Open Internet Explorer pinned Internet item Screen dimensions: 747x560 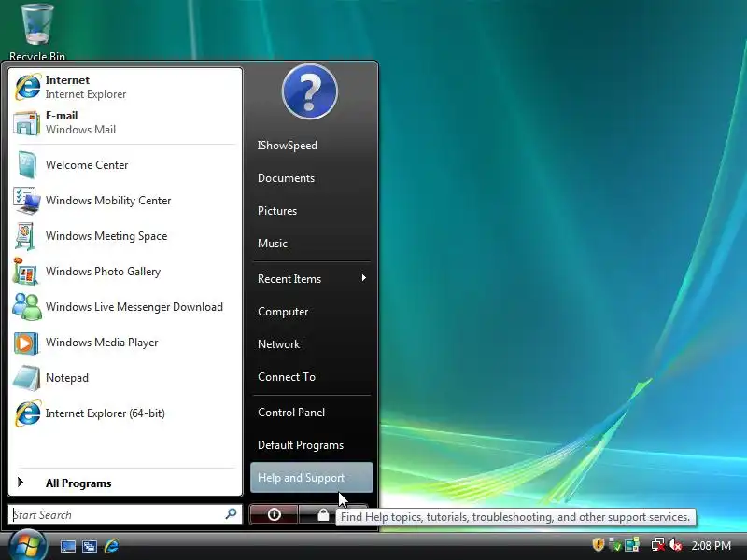point(125,87)
